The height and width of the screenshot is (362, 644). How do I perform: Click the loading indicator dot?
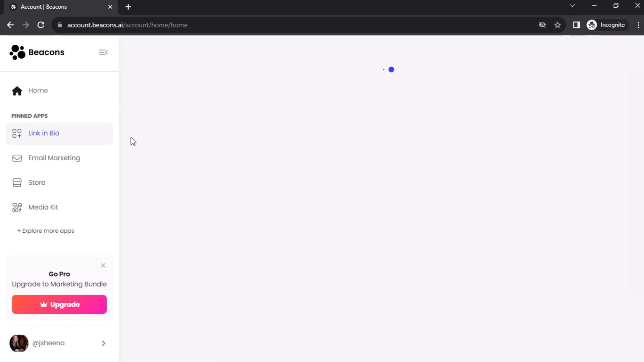point(391,69)
